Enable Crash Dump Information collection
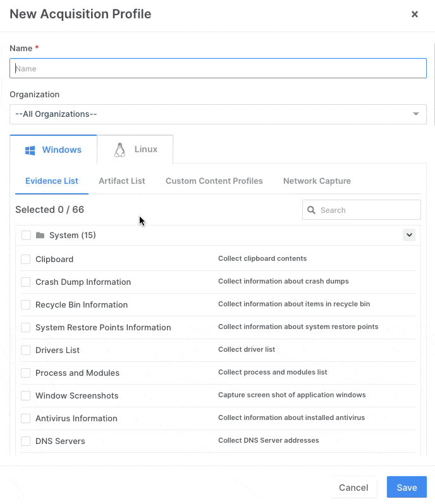The image size is (435, 504). coord(26,282)
